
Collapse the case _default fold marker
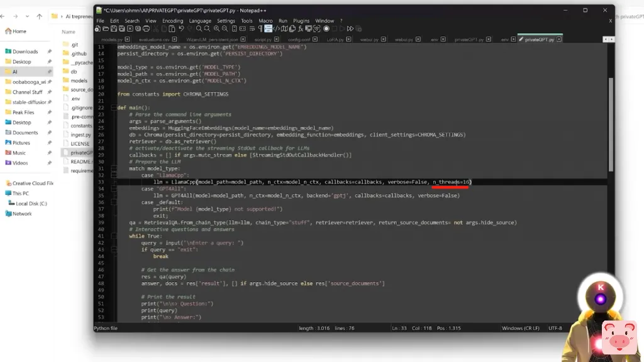click(113, 202)
